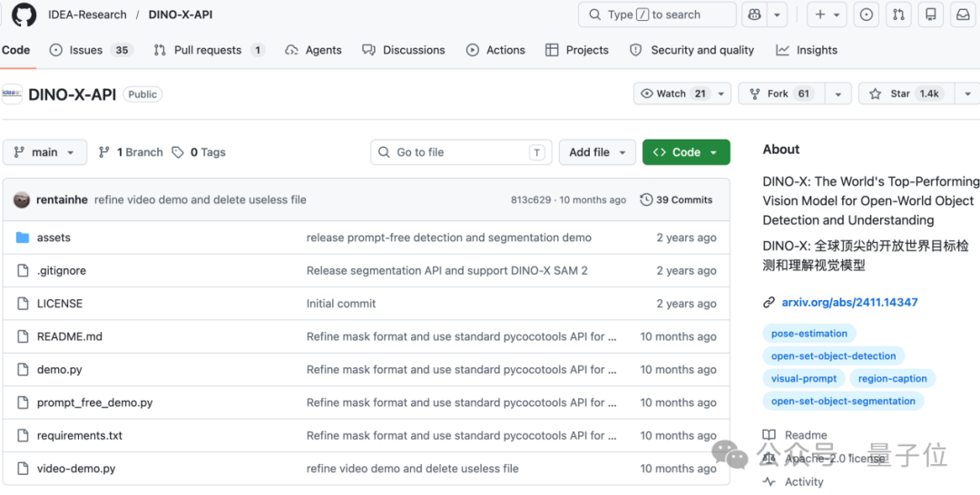Click the Fork button
The image size is (980, 495).
tap(781, 93)
